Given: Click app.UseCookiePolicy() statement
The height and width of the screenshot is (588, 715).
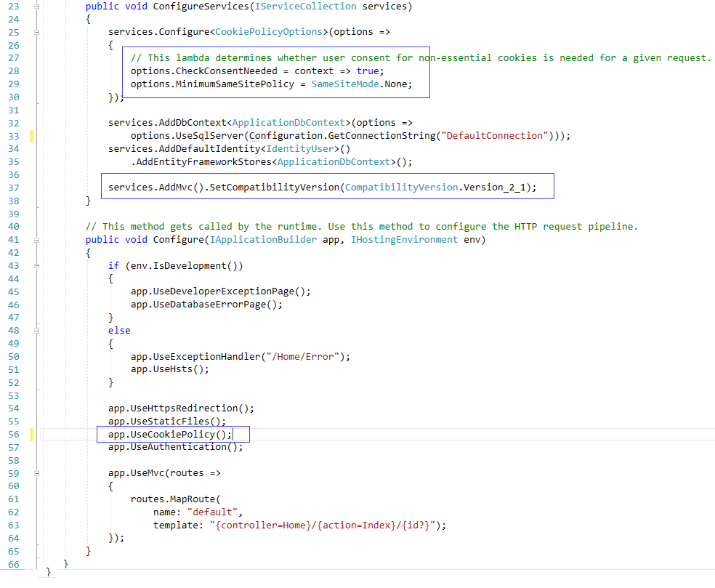Looking at the screenshot, I should (x=170, y=434).
